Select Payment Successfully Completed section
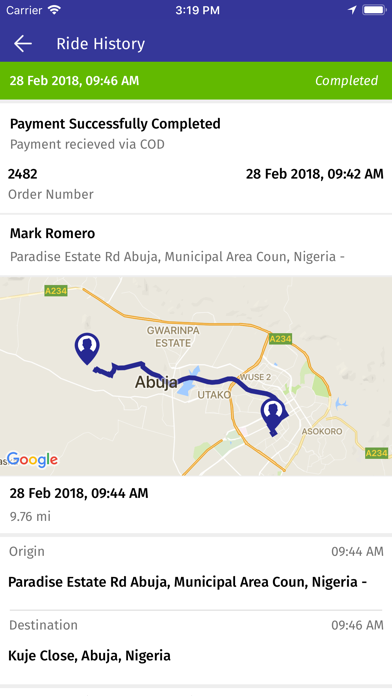Viewport: 392px width, 696px height. [x=196, y=133]
